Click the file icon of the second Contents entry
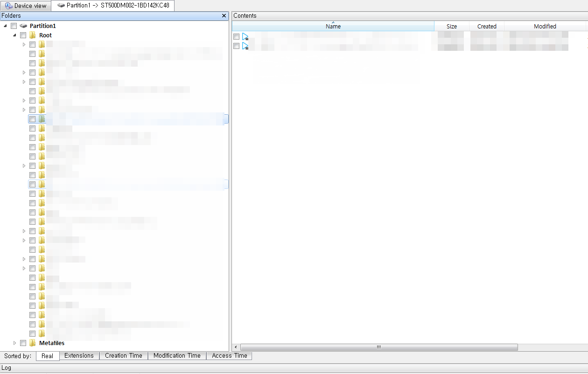Screen dimensions: 588x374 [x=245, y=46]
